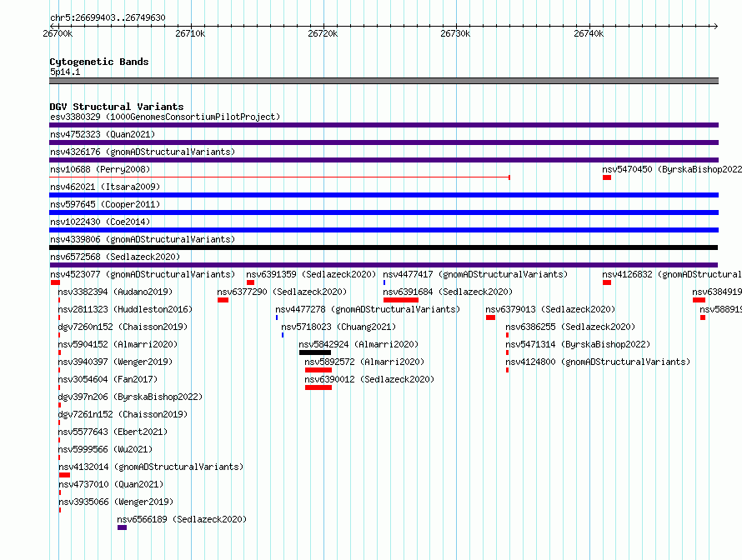Open nsv4132014 gnomADStructuralVariants label
The height and width of the screenshot is (560, 742).
(151, 467)
